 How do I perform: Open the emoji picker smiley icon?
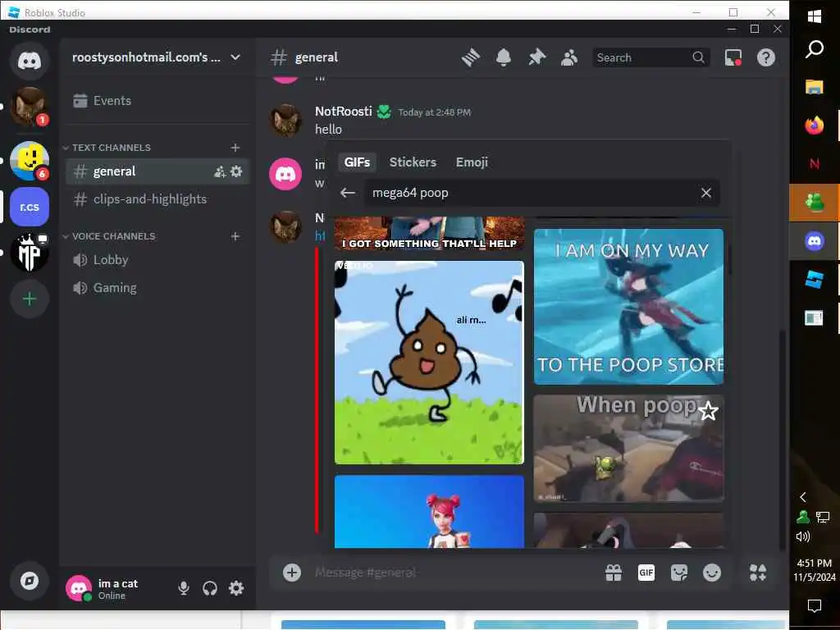(711, 573)
